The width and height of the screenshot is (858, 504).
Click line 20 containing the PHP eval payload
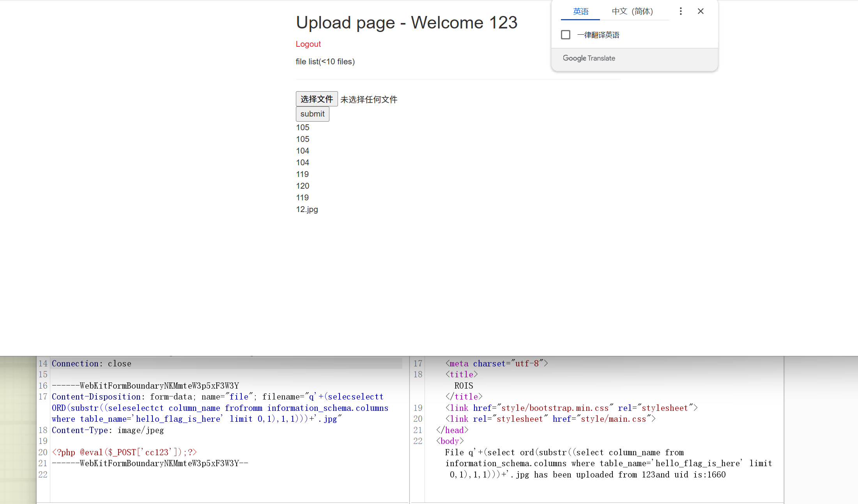[125, 452]
